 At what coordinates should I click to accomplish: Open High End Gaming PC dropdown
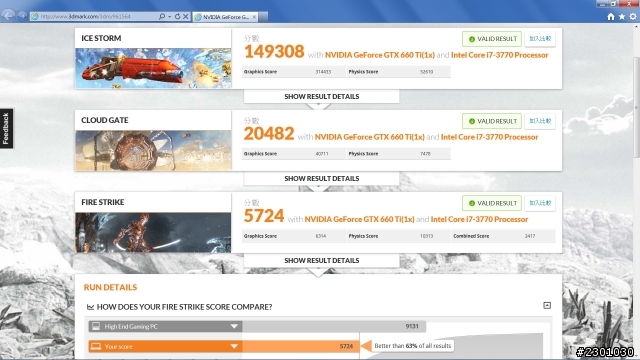click(x=165, y=327)
